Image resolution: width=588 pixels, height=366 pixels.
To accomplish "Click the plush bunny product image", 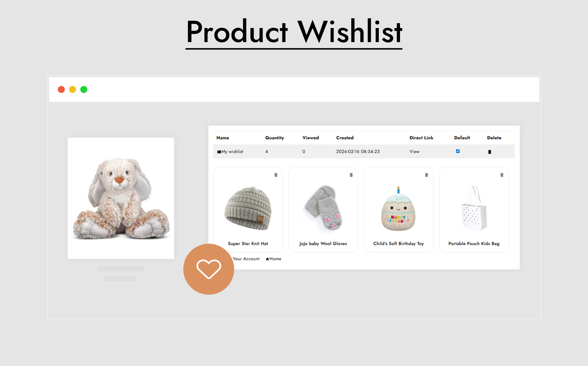I will (121, 198).
